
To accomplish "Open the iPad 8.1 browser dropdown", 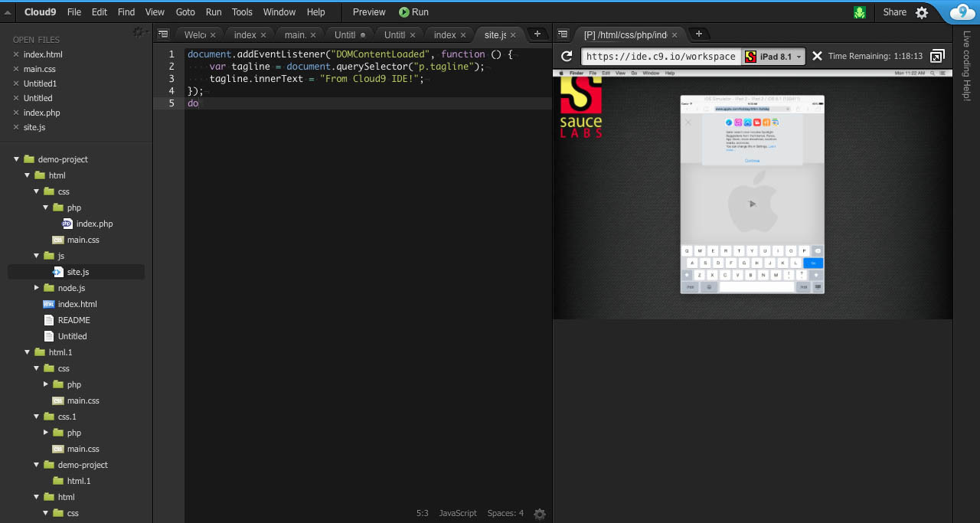I will tap(773, 57).
